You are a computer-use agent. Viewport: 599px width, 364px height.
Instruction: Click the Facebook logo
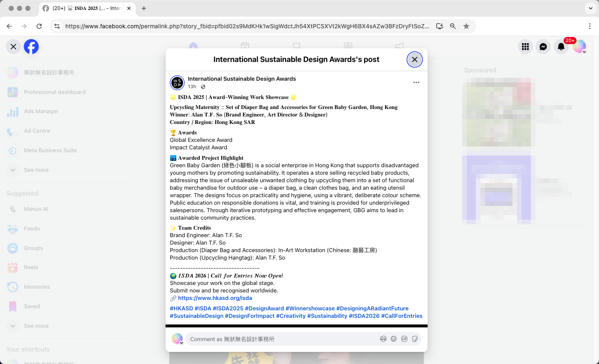point(31,47)
